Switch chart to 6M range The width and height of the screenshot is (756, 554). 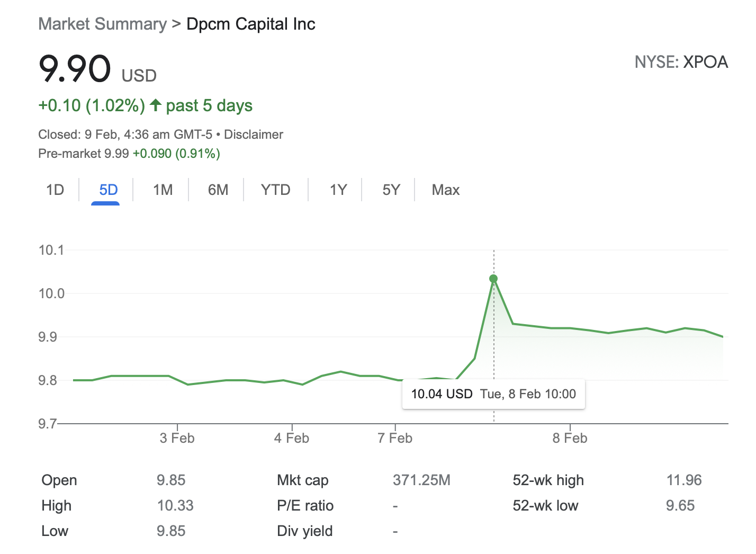218,190
